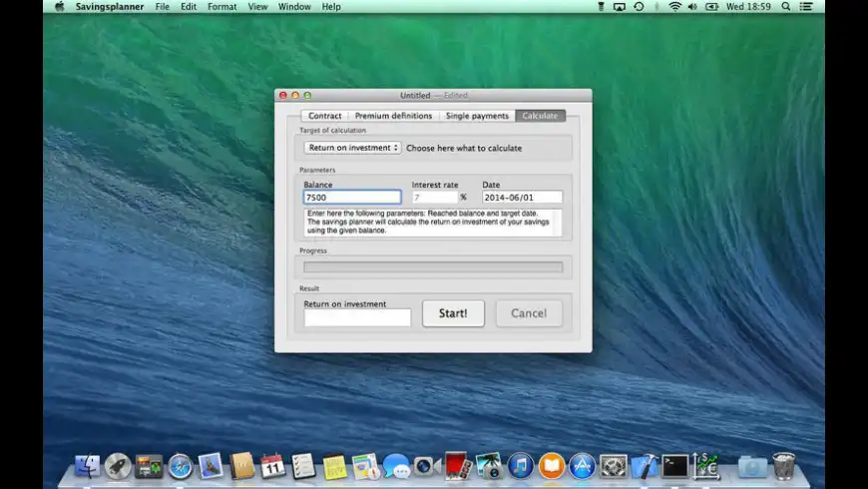The height and width of the screenshot is (489, 868).
Task: Open the Format menu
Action: click(x=221, y=6)
